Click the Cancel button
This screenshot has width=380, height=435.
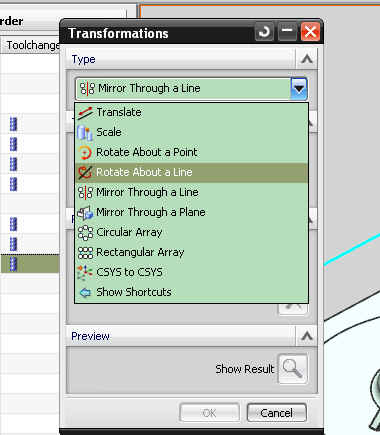276,413
